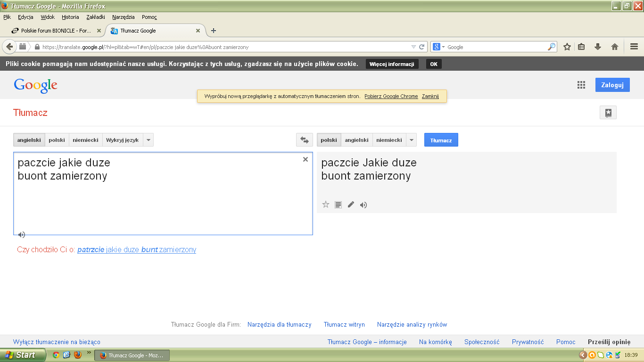Click the blue 'Tłumacz' button
This screenshot has height=362, width=644.
point(441,140)
